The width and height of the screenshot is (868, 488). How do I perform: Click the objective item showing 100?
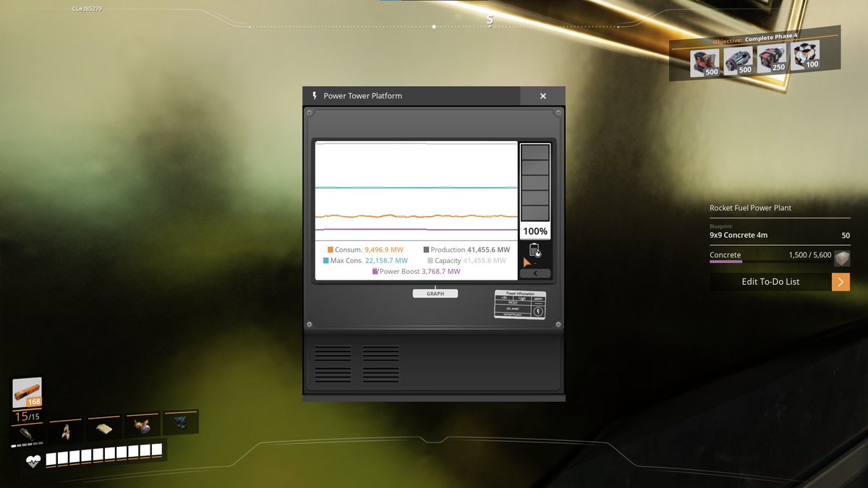tap(804, 55)
